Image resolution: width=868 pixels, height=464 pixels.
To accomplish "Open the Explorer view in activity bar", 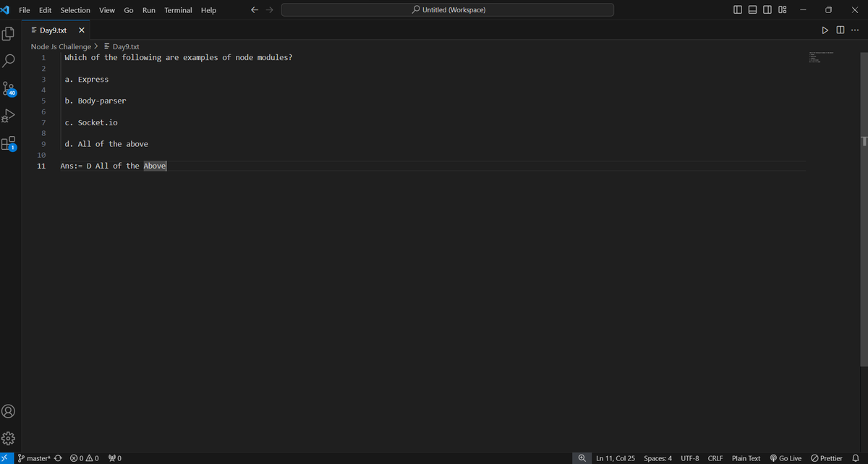I will [9, 33].
